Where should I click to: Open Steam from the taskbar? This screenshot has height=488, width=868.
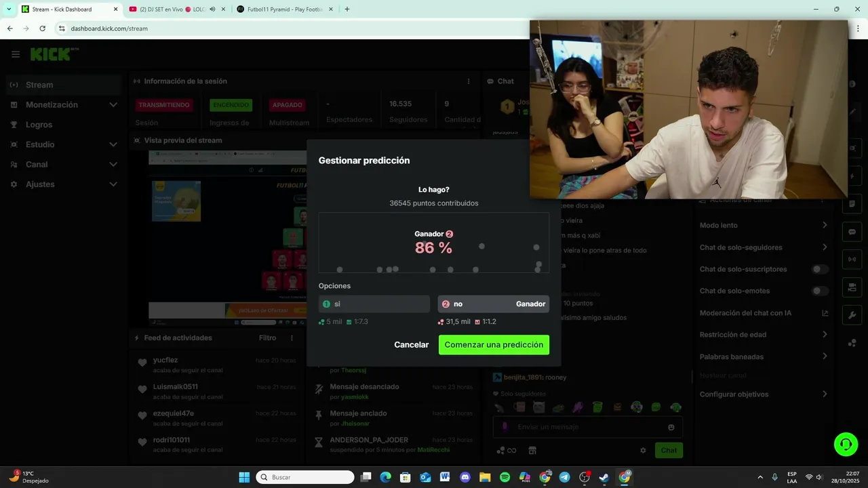[604, 477]
